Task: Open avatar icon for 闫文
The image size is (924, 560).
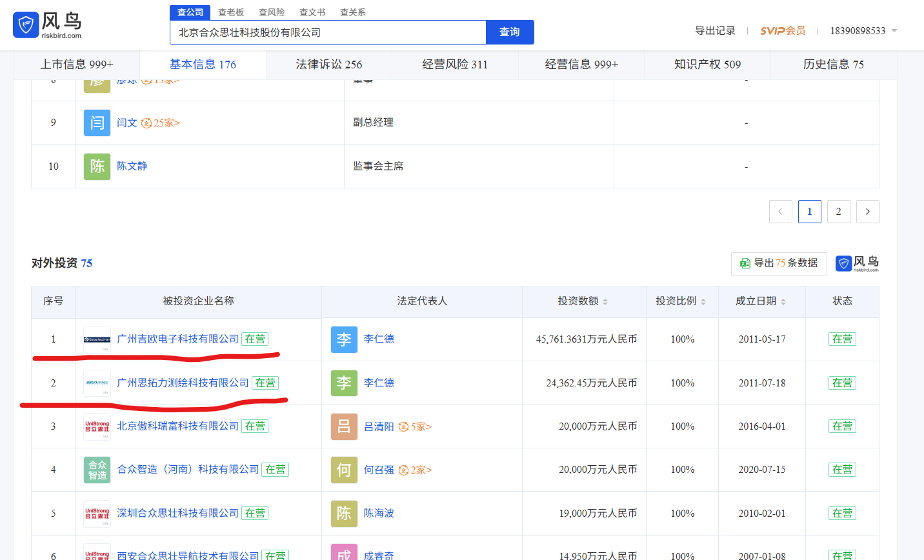Action: point(97,123)
